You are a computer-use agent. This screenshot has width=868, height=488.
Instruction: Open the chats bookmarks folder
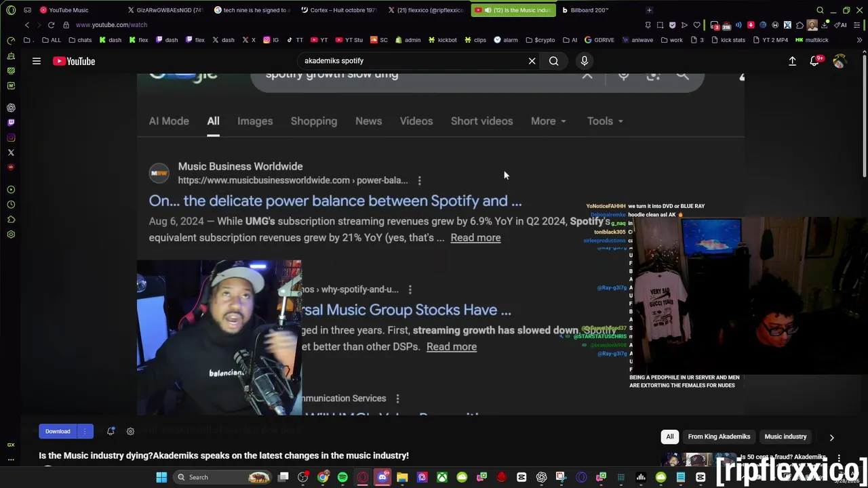[80, 40]
